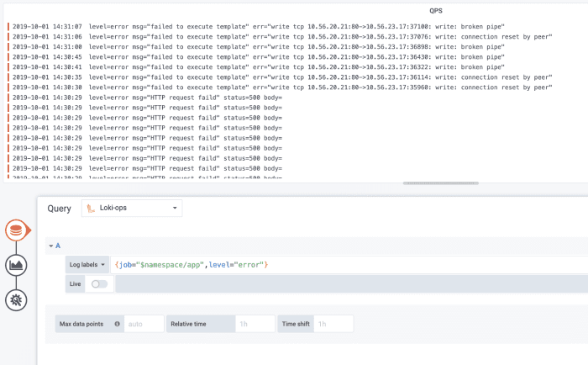This screenshot has width=588, height=365.
Task: Open the Queries tab database icon
Action: click(14, 230)
